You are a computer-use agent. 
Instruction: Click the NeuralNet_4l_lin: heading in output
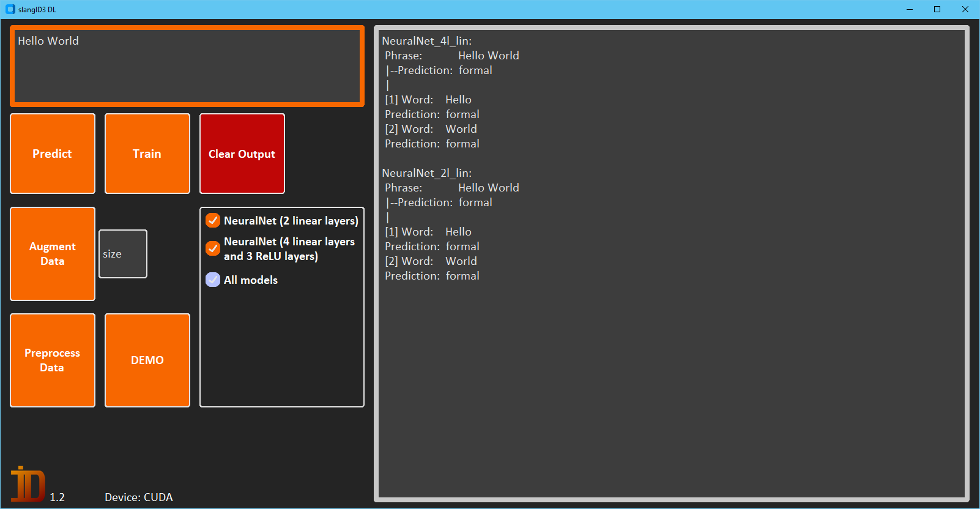(x=427, y=41)
